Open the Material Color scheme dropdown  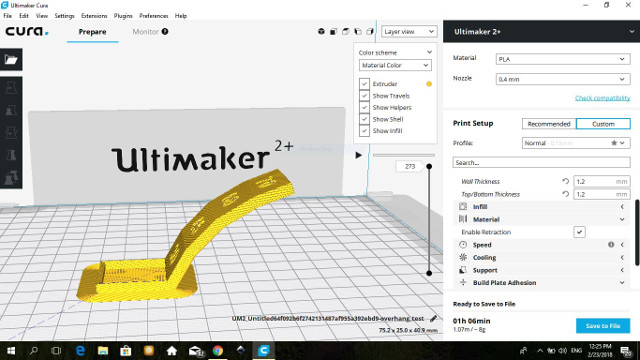[x=395, y=65]
